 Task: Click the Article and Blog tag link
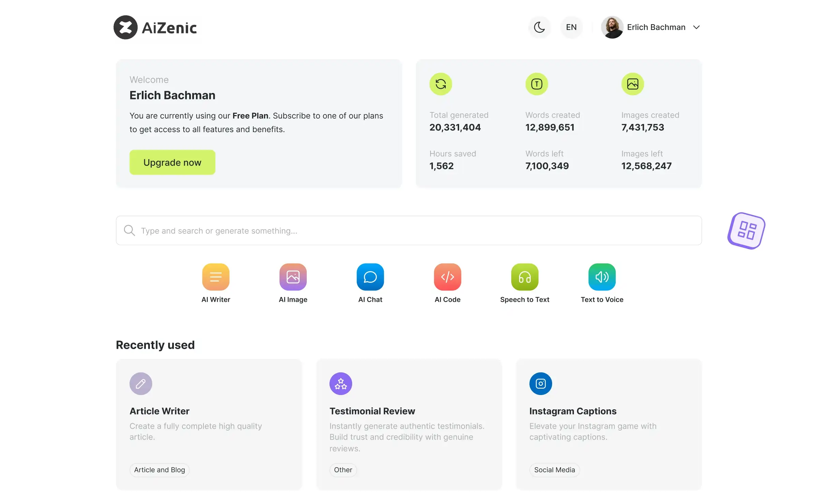click(x=159, y=470)
